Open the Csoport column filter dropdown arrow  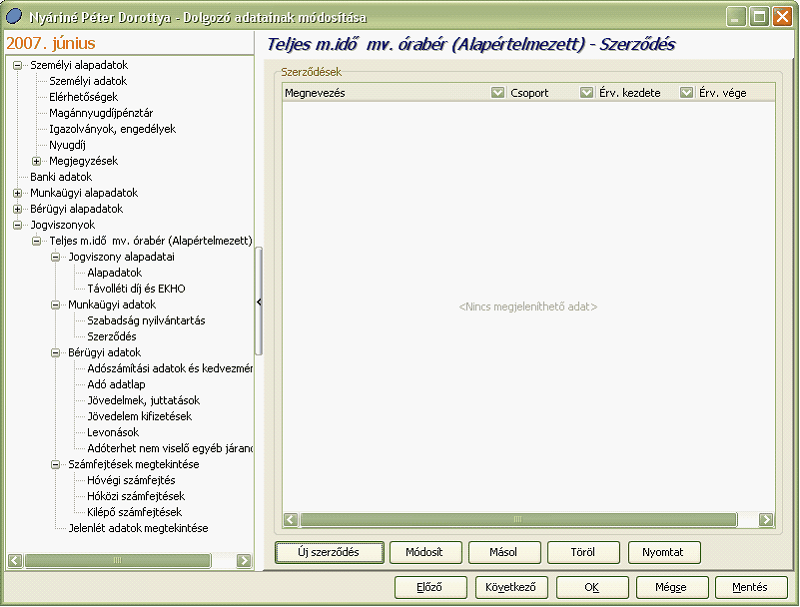(x=586, y=93)
